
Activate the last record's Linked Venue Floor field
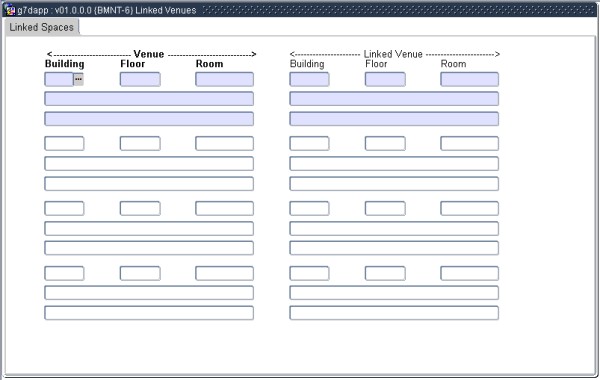pos(385,274)
